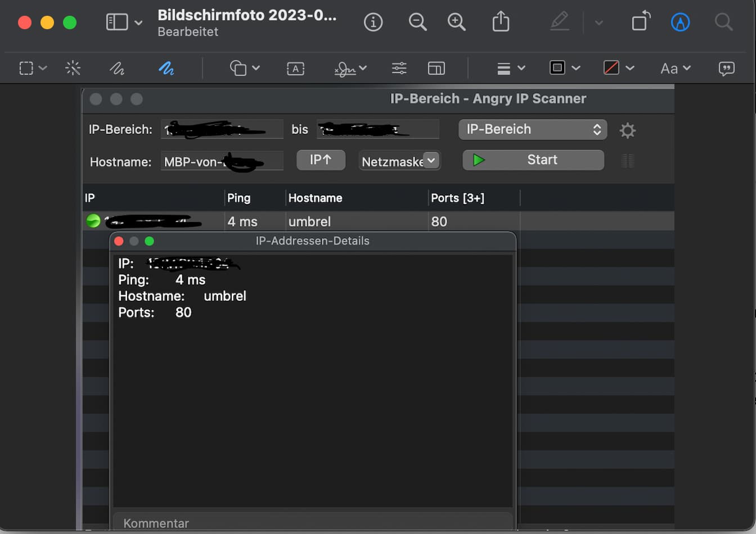Open the fill color picker
756x534 pixels.
coord(619,67)
